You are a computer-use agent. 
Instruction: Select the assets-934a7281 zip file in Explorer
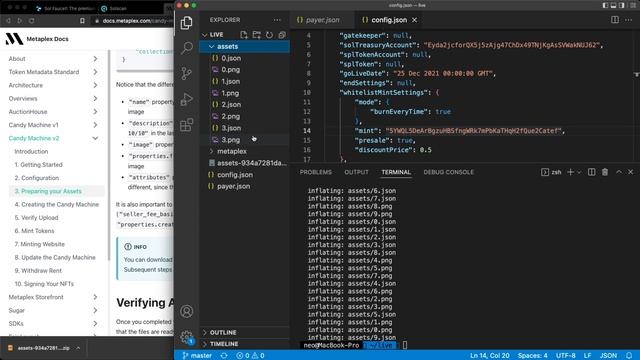[x=244, y=163]
